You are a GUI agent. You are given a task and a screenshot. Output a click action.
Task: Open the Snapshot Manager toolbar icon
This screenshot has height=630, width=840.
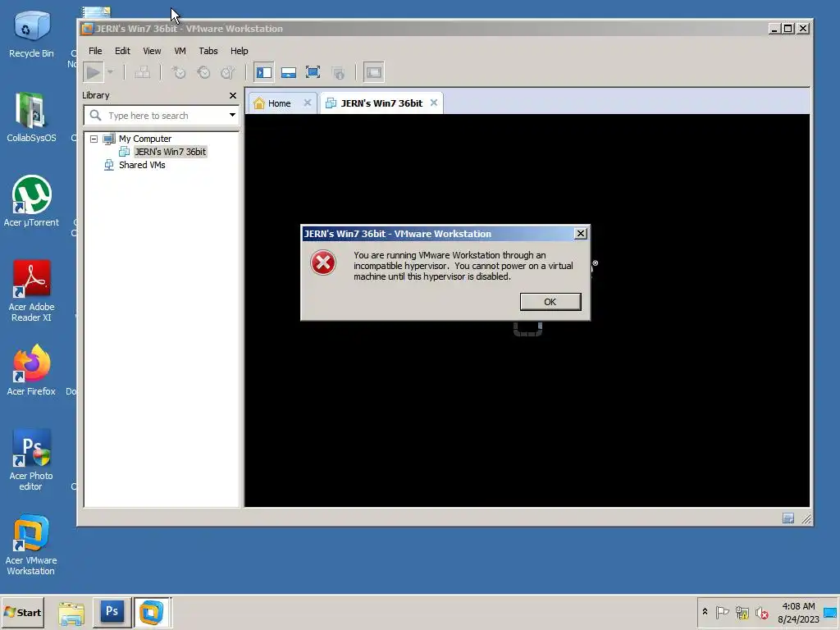228,72
